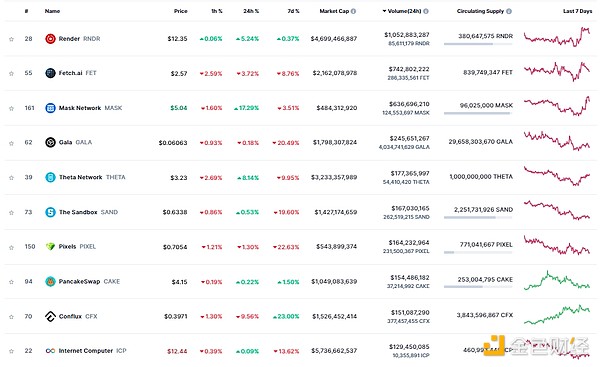Toggle the watchlist star for Internet Computer
Image resolution: width=600 pixels, height=367 pixels.
(11, 351)
